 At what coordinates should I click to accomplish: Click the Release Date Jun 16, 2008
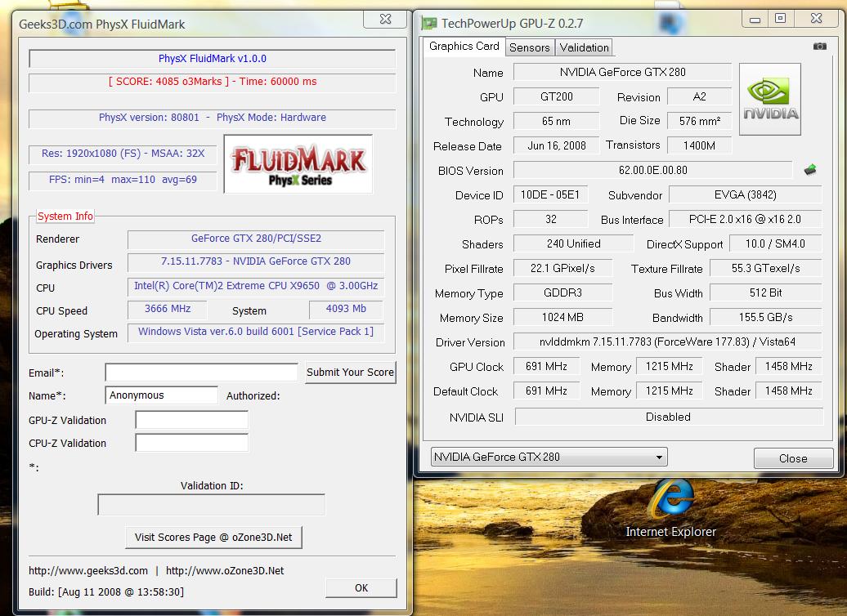tap(557, 145)
